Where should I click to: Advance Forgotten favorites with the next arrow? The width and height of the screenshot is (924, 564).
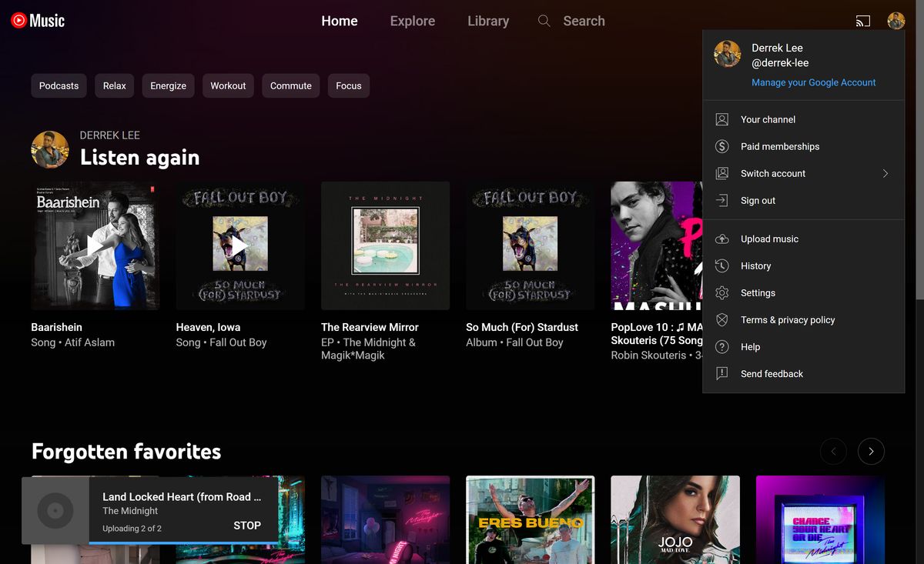tap(872, 451)
